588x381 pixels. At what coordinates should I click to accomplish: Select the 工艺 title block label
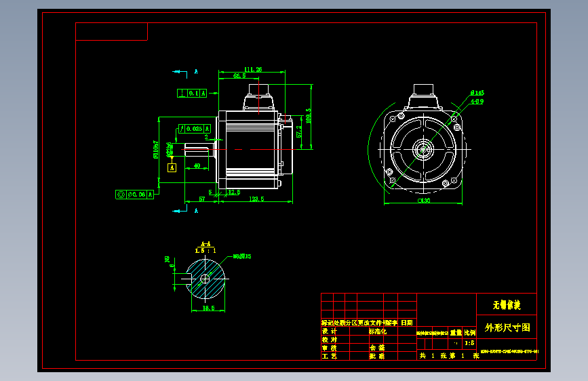point(329,356)
